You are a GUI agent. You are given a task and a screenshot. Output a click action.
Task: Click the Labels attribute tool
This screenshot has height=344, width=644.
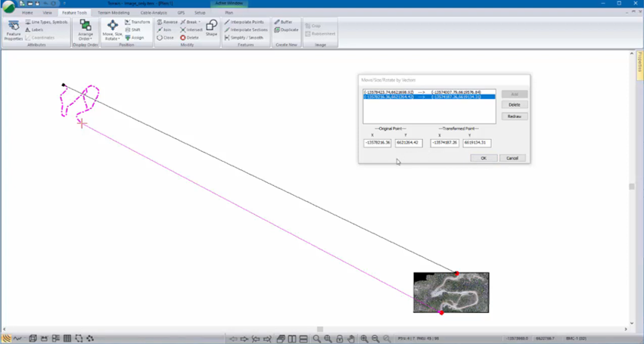[34, 29]
